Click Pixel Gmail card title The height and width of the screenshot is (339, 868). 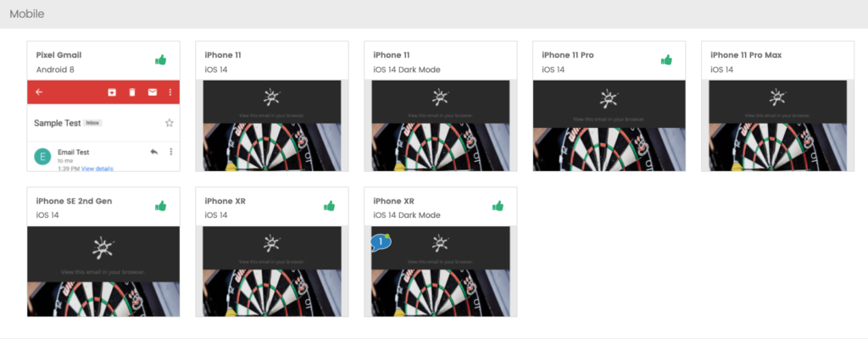click(x=58, y=55)
